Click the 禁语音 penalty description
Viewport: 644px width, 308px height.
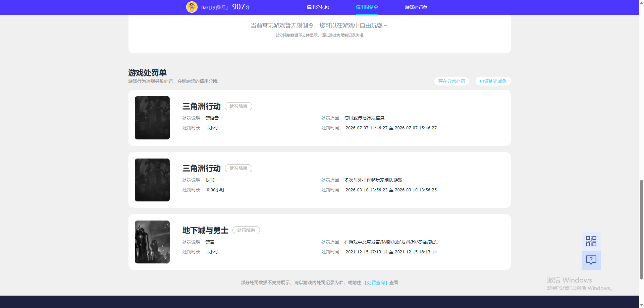pos(212,118)
